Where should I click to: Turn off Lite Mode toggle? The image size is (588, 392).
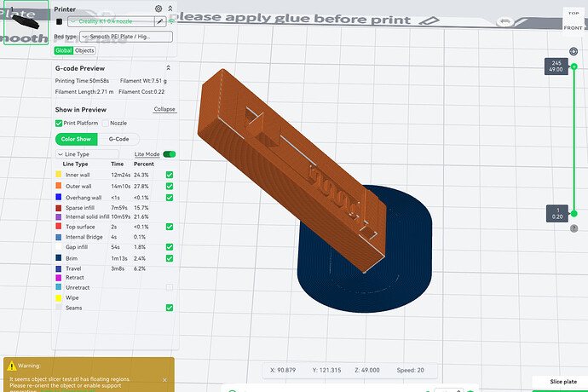tap(170, 154)
